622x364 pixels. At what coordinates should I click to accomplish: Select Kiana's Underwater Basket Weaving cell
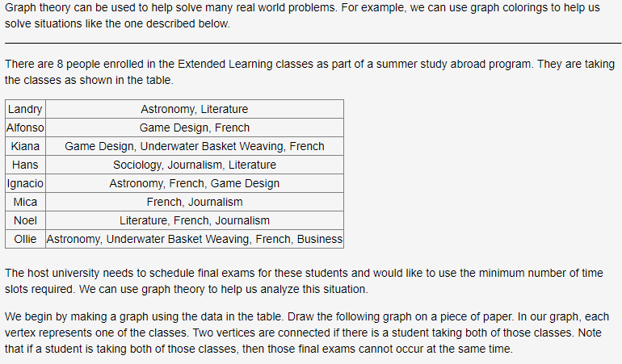[x=195, y=146]
